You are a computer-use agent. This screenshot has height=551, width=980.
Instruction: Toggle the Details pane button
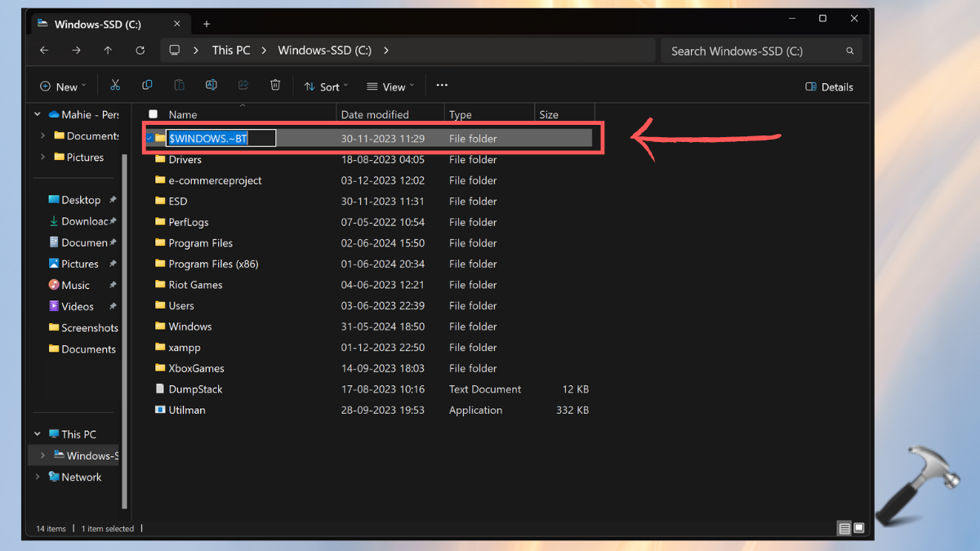pyautogui.click(x=829, y=87)
